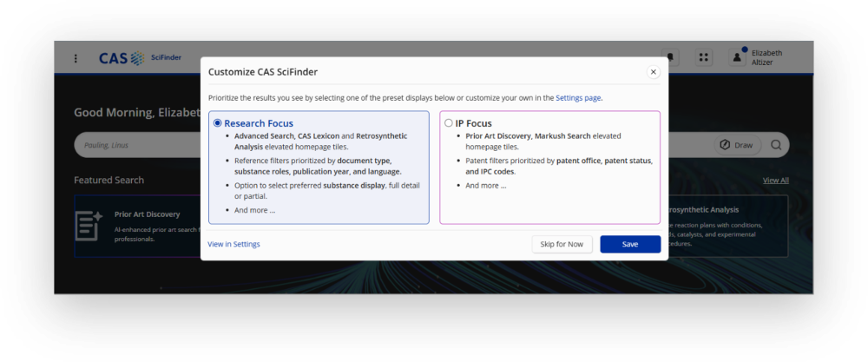868x362 pixels.
Task: Click the Customize CAS SciFinder title
Action: (x=263, y=72)
